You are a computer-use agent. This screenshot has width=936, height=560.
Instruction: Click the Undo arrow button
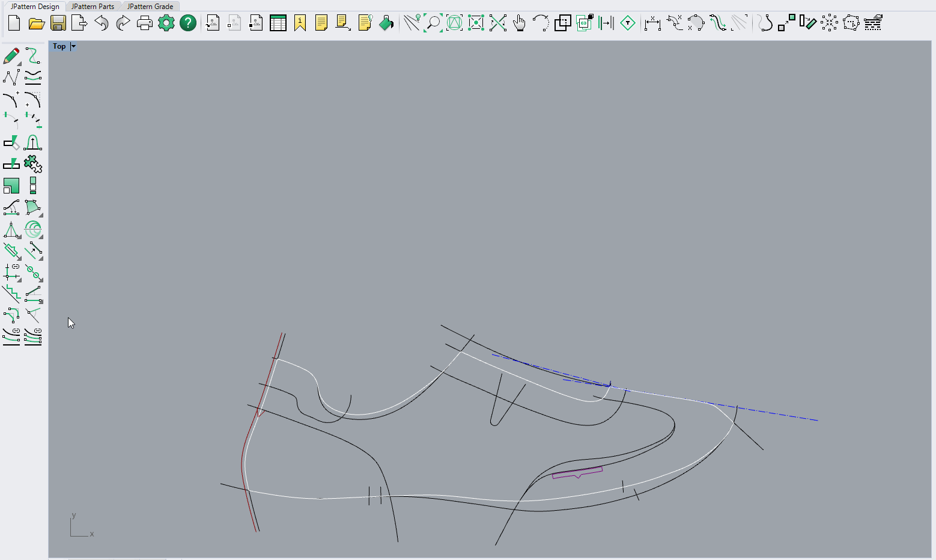(102, 23)
